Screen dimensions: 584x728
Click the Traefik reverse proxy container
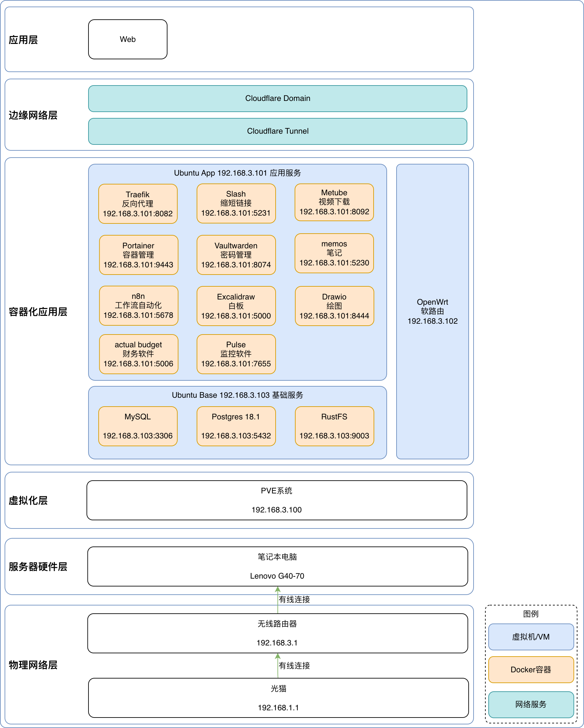(138, 204)
